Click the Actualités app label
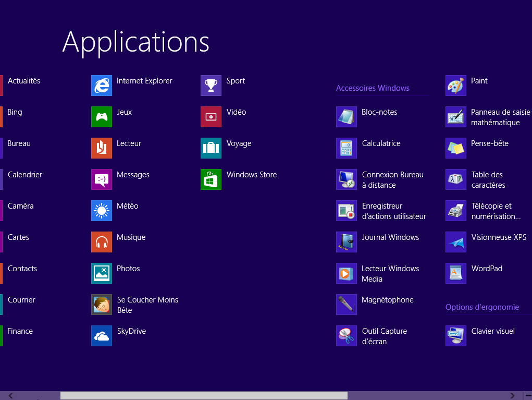The width and height of the screenshot is (532, 400). pyautogui.click(x=24, y=81)
